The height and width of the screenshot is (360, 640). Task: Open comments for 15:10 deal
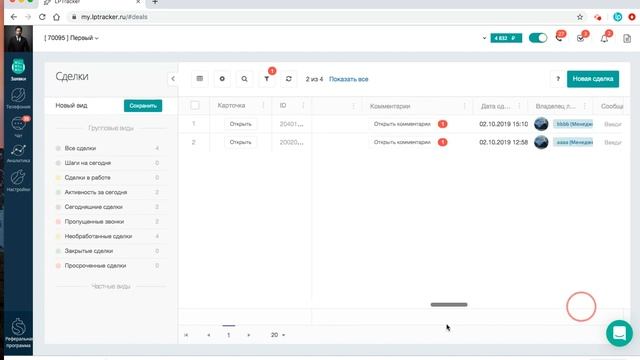(x=402, y=124)
